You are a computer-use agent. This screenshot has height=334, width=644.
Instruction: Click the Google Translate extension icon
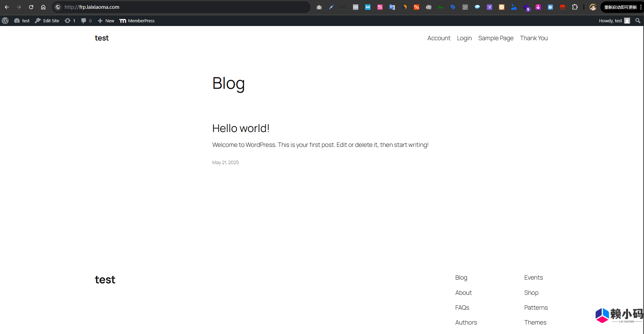(x=392, y=7)
